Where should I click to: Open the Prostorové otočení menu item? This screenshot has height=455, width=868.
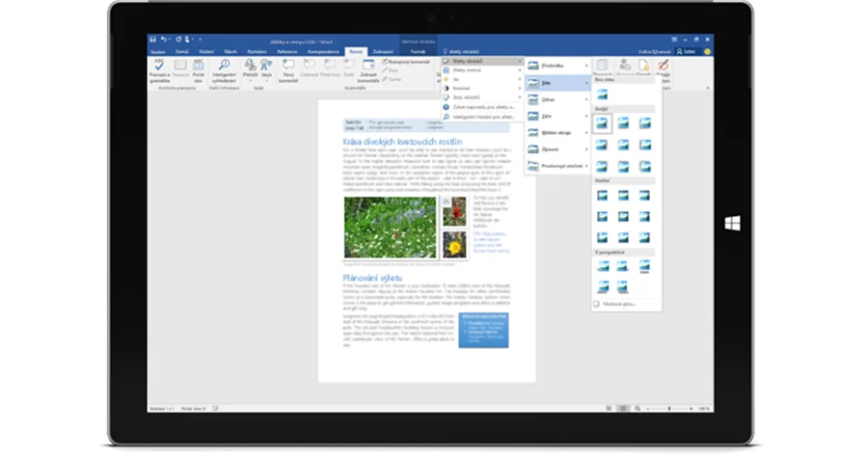[x=557, y=166]
